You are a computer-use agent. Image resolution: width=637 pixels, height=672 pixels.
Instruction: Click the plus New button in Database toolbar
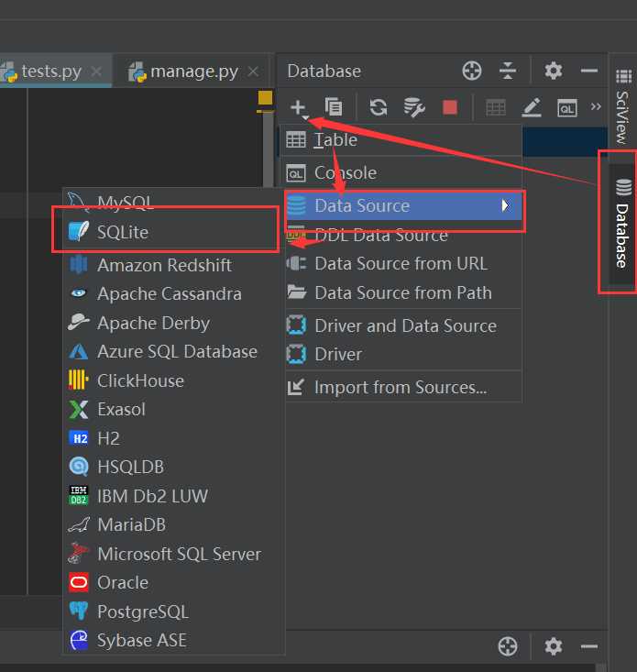(x=299, y=107)
